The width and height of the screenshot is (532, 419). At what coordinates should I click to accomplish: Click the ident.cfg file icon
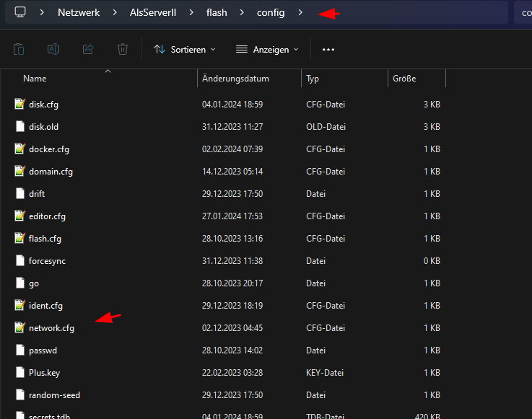pyautogui.click(x=20, y=306)
